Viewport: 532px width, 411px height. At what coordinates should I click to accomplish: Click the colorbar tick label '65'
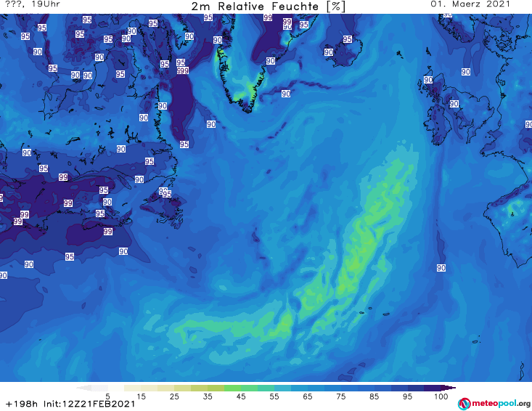click(x=308, y=396)
